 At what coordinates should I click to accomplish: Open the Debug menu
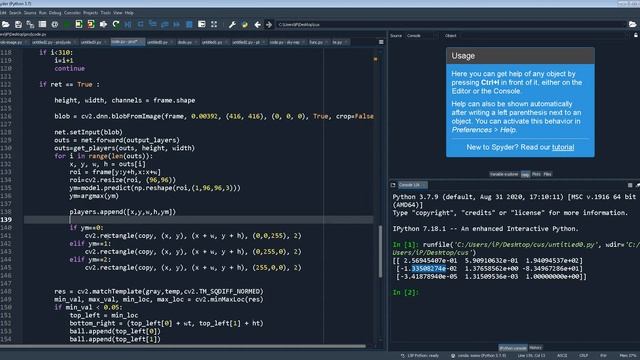(x=55, y=13)
